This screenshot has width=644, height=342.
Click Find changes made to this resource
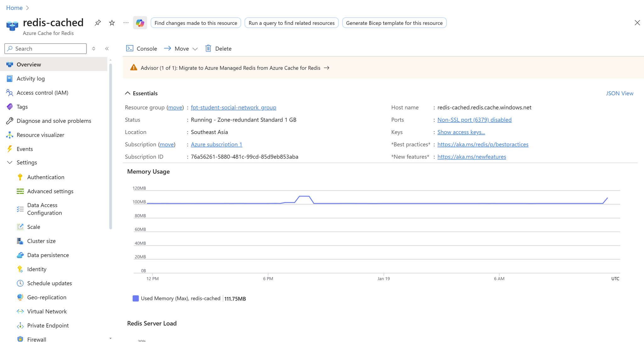[x=196, y=23]
